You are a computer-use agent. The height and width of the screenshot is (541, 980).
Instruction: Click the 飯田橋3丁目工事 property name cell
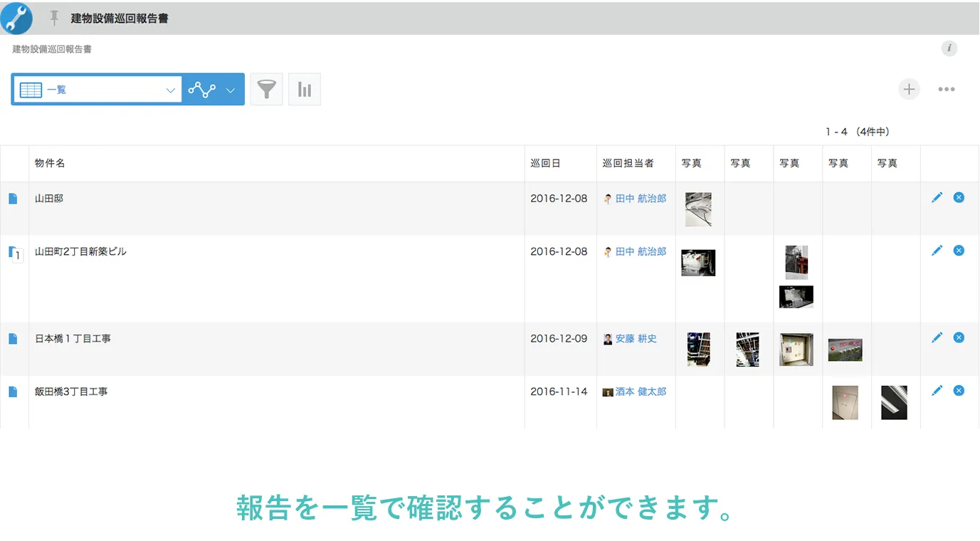point(277,402)
